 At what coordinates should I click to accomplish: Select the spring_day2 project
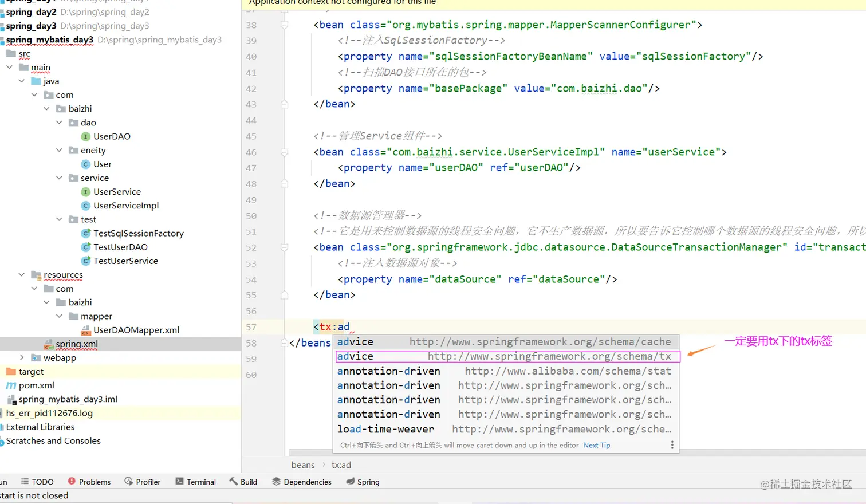(31, 12)
